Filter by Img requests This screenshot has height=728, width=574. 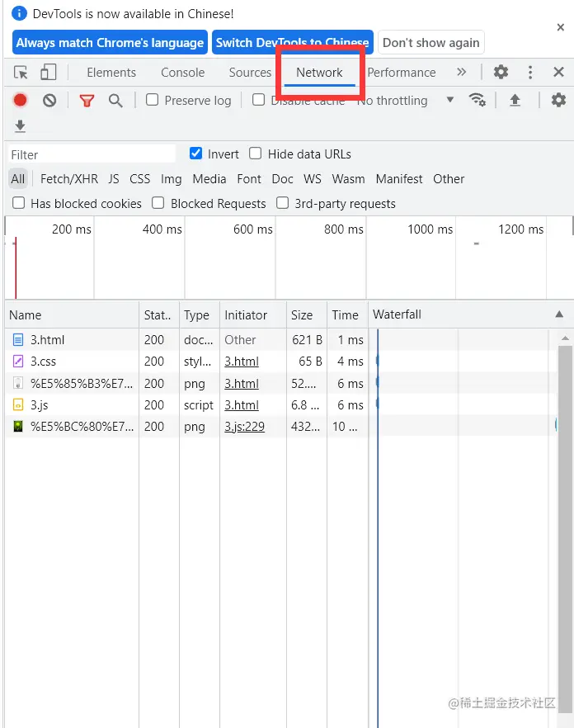coord(172,179)
